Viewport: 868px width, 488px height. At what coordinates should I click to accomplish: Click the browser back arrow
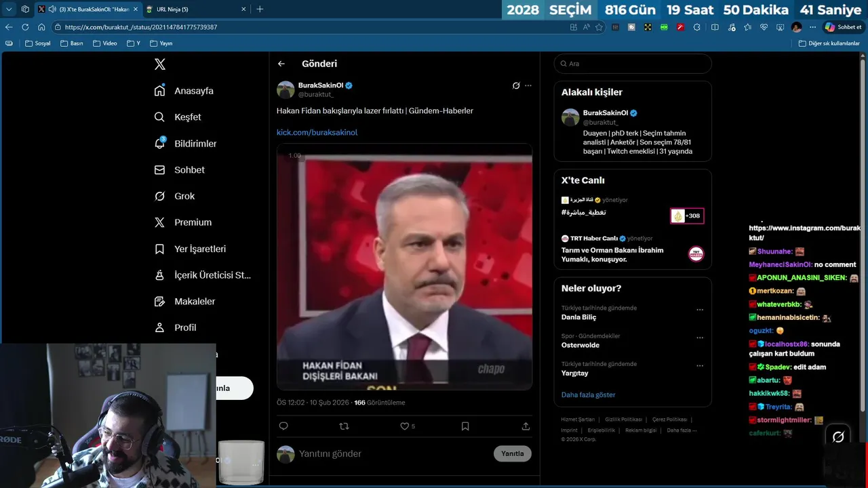pyautogui.click(x=9, y=27)
